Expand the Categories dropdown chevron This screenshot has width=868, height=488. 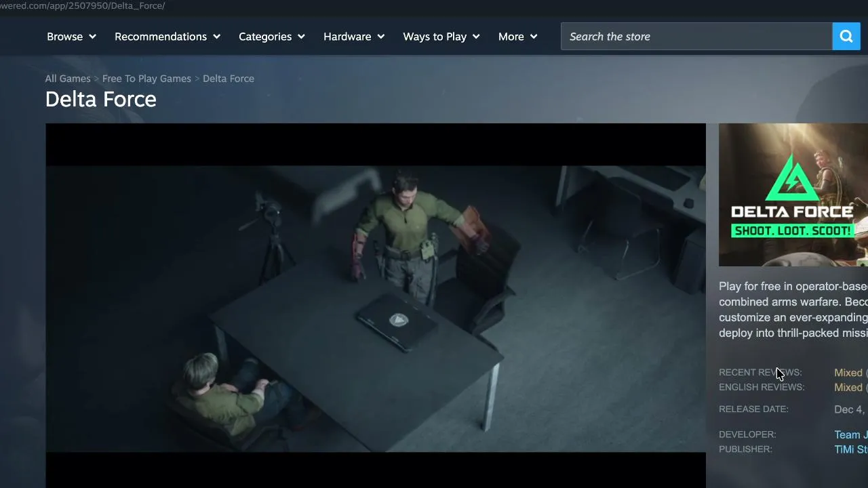point(301,37)
